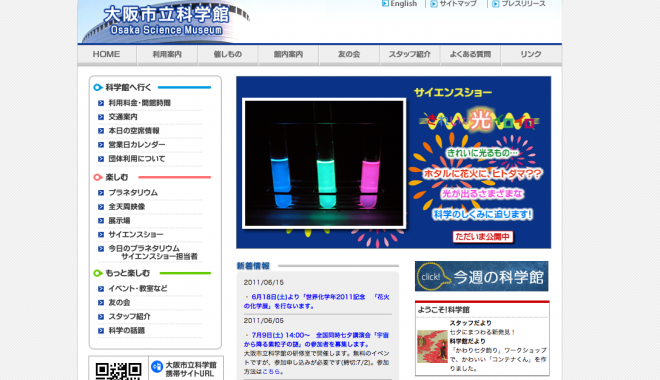The image size is (660, 380).
Task: Click the プレスリリース arrow icon
Action: coord(496,4)
